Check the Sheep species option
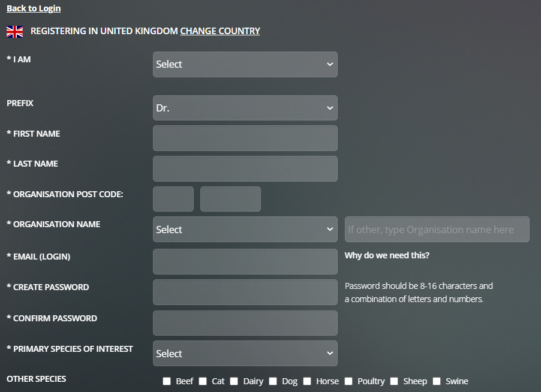541x392 pixels. (394, 381)
